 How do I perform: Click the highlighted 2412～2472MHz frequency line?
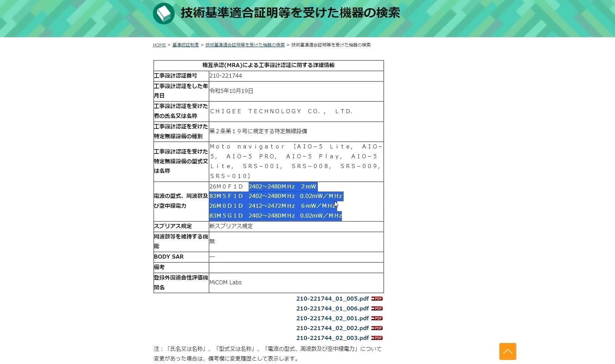pyautogui.click(x=273, y=206)
